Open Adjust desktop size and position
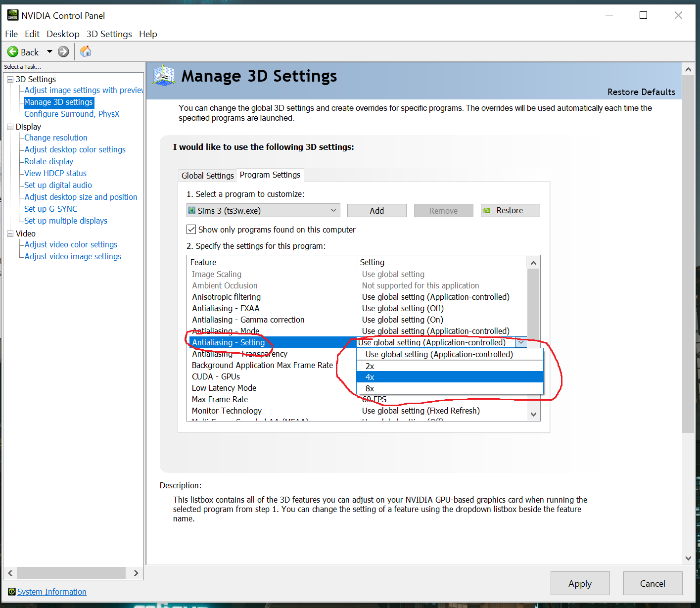Image resolution: width=700 pixels, height=608 pixels. 81,197
